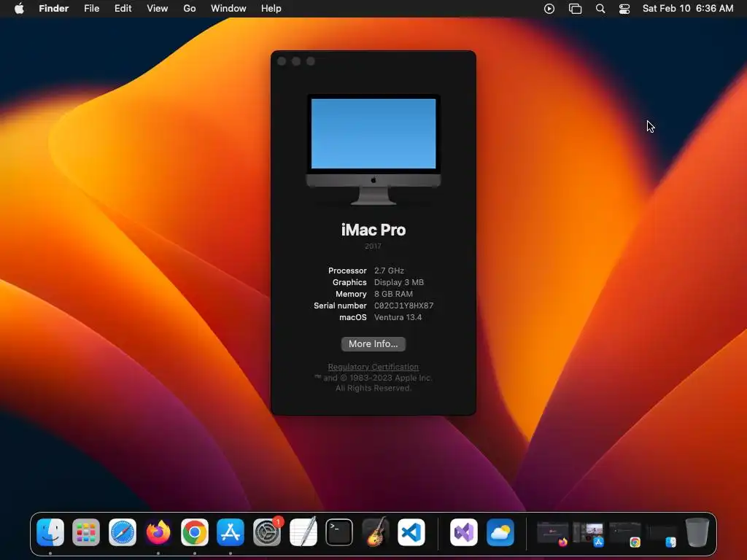The height and width of the screenshot is (560, 747).
Task: Open Spotlight search in menu bar
Action: coord(600,9)
